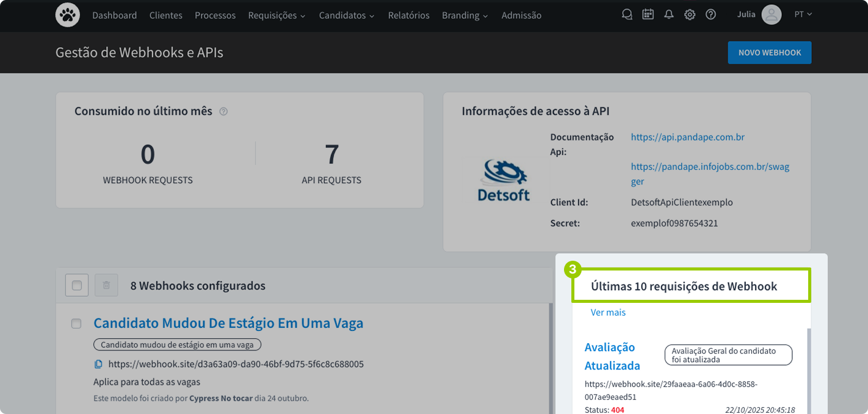The image size is (868, 414).
Task: Open the Relatórios menu item
Action: tap(408, 15)
